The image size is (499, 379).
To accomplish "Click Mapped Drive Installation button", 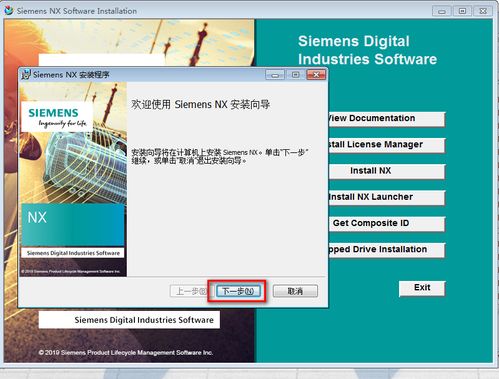I will point(386,250).
